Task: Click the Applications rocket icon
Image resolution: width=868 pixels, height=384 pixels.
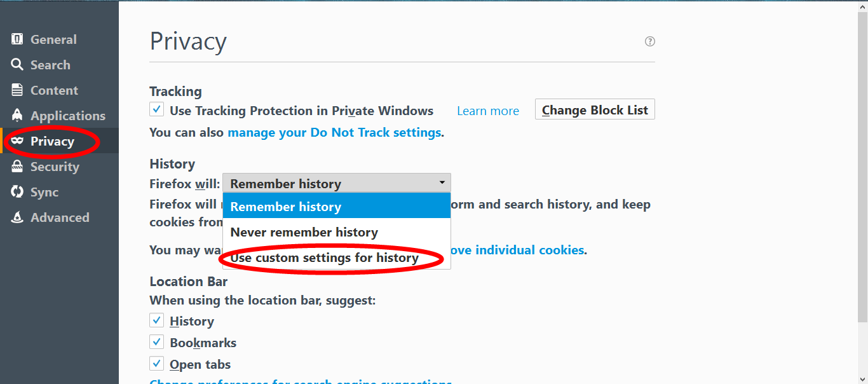Action: click(x=17, y=116)
